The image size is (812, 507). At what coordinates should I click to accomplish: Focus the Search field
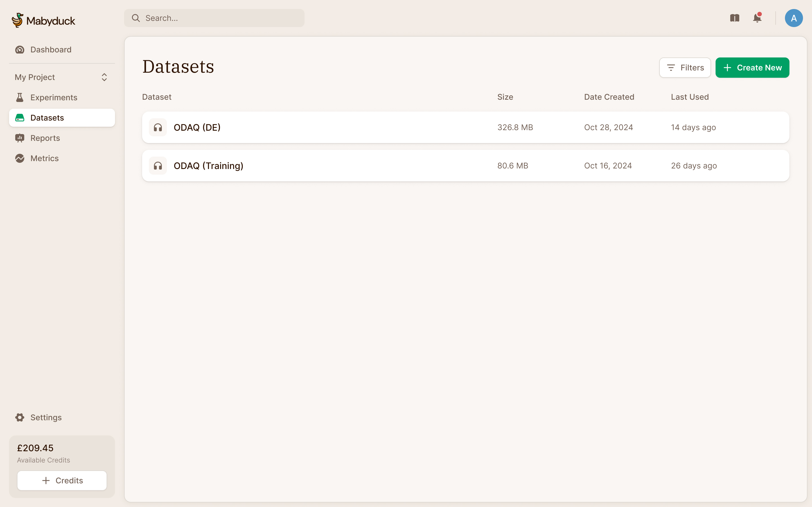[x=214, y=18]
